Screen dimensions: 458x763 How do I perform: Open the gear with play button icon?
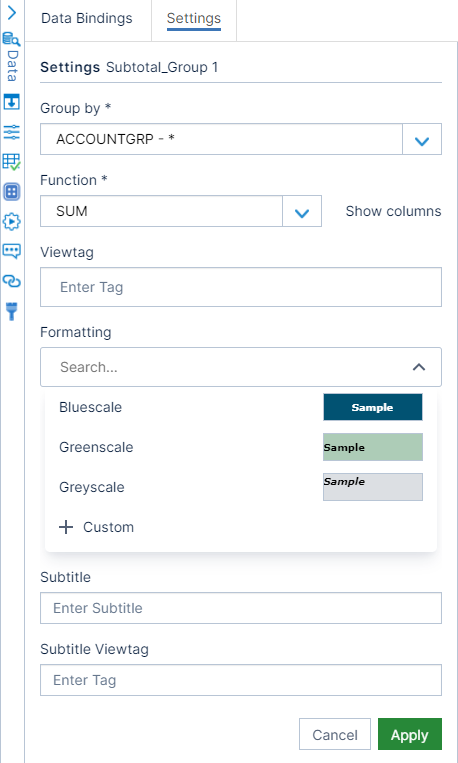[12, 221]
